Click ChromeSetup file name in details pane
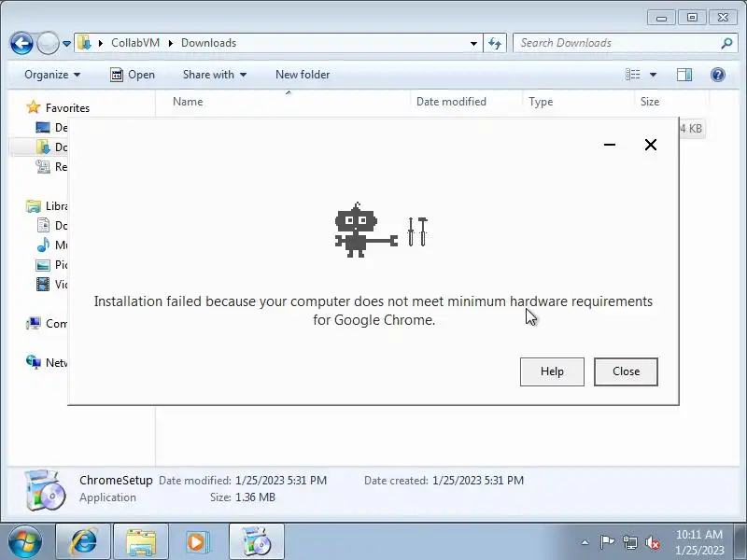The image size is (747, 560). pyautogui.click(x=116, y=480)
